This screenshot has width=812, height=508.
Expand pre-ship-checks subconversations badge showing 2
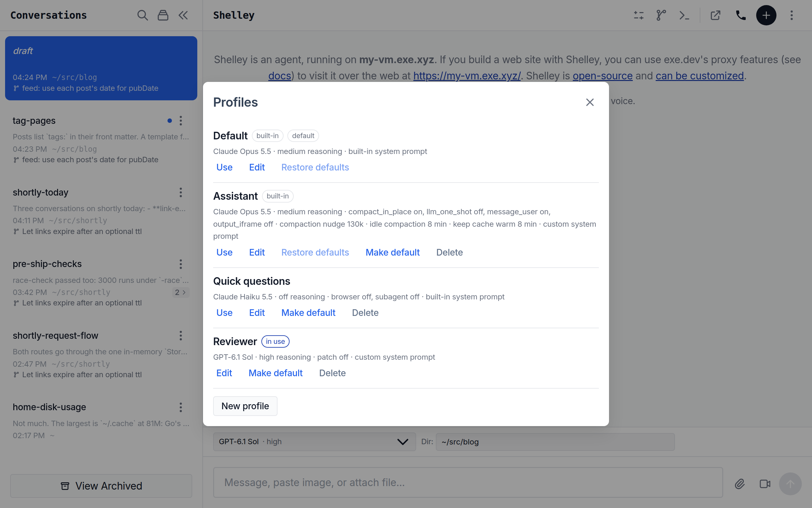point(180,292)
